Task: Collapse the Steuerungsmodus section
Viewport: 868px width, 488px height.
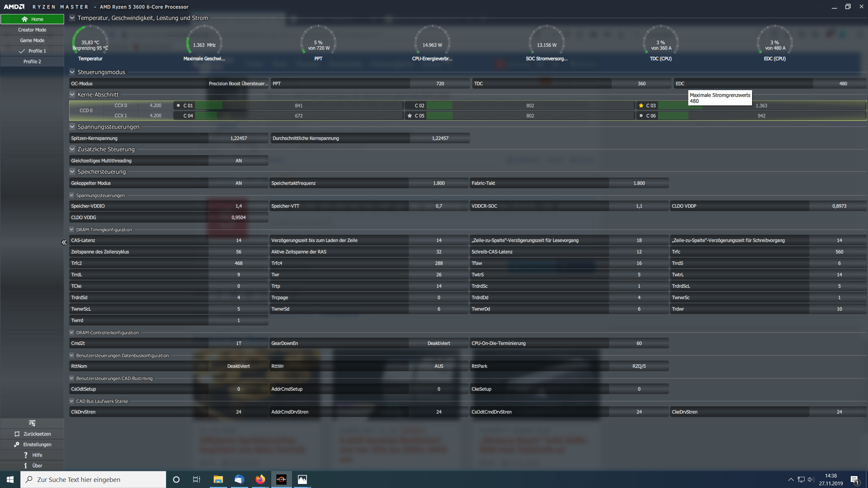Action: click(x=72, y=72)
